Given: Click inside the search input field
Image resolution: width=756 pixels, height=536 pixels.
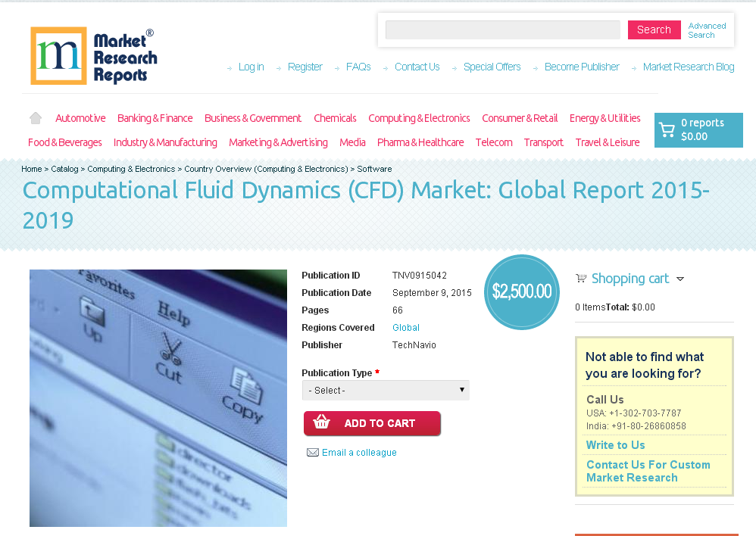Looking at the screenshot, I should pos(502,30).
